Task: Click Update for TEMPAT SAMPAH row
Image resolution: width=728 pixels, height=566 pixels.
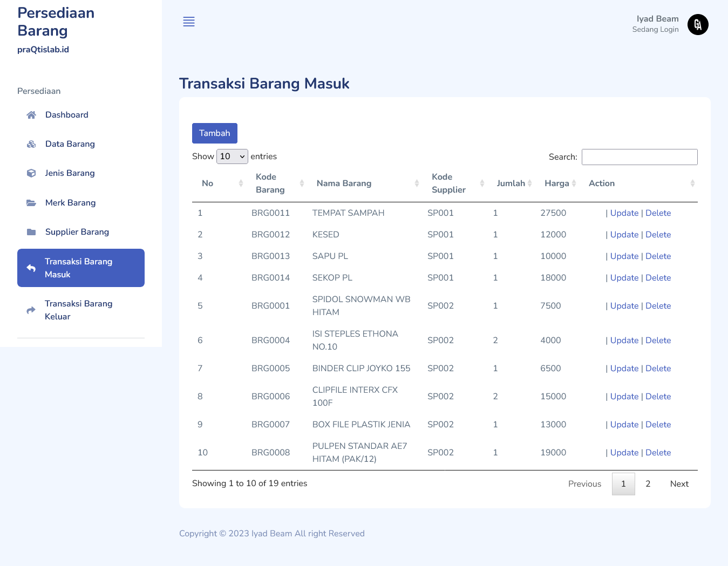Action: [x=624, y=213]
